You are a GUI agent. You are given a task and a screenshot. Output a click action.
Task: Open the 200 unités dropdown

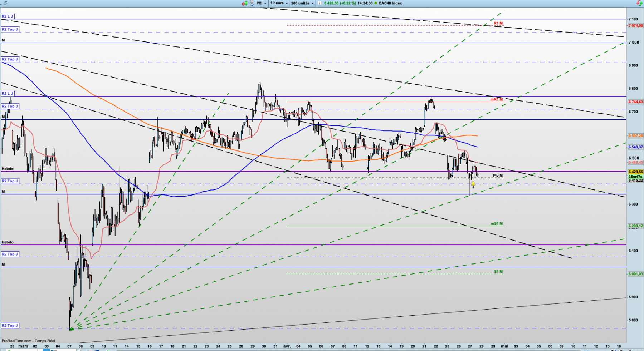pos(302,3)
